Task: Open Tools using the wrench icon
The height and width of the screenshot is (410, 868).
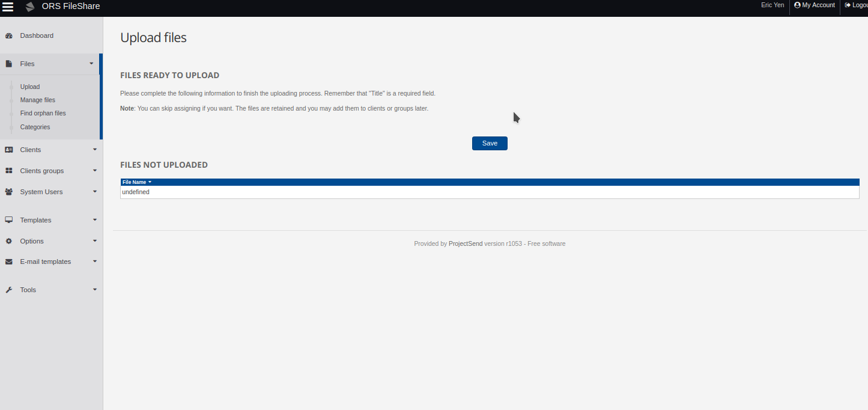Action: (x=8, y=289)
